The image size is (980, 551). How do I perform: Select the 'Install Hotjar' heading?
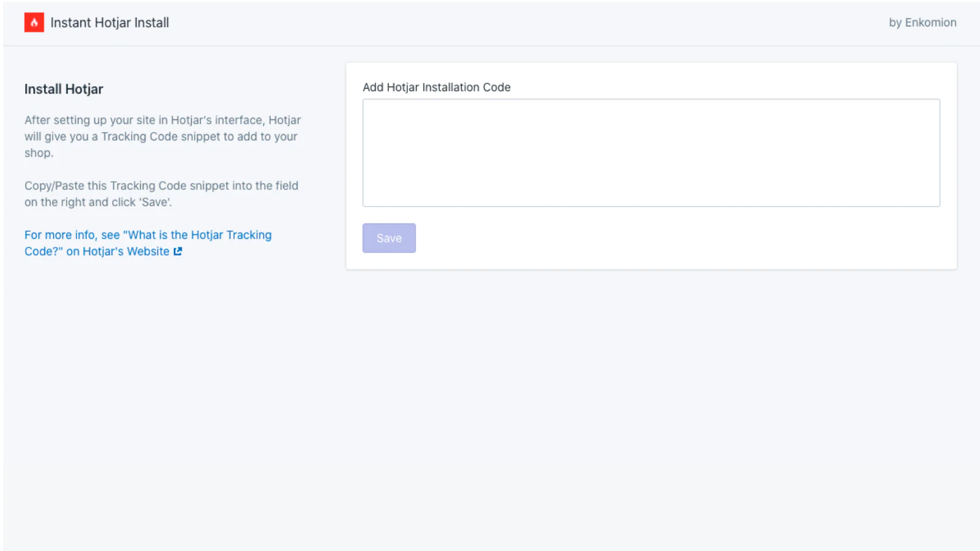point(64,89)
